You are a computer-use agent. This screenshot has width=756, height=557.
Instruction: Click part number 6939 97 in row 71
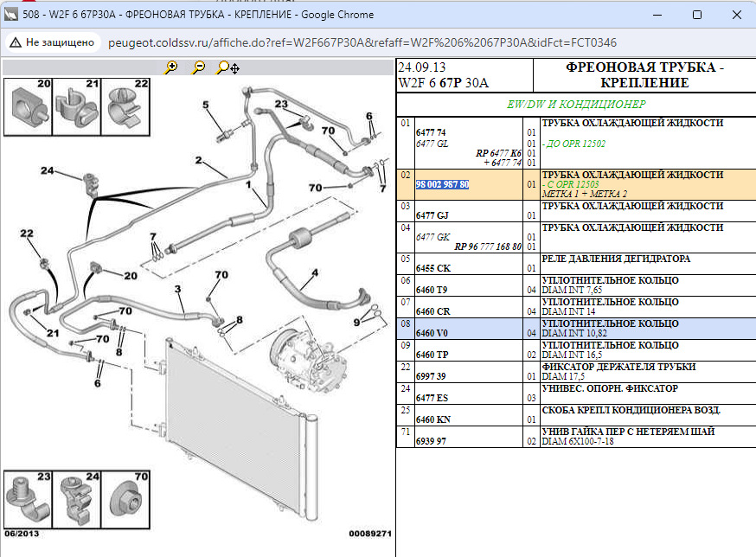click(x=432, y=441)
